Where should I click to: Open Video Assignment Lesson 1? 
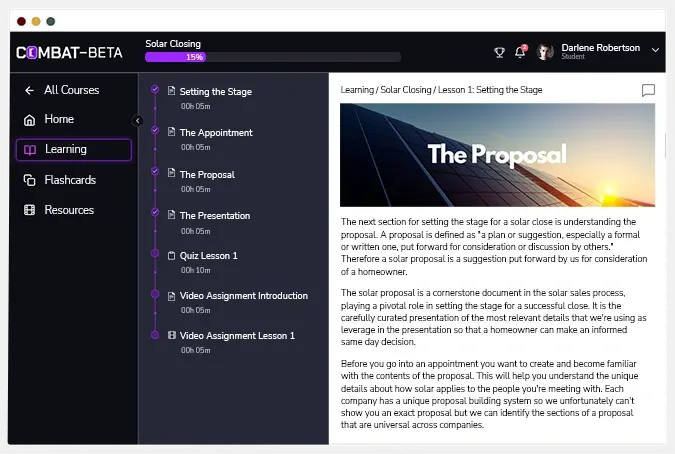(237, 336)
